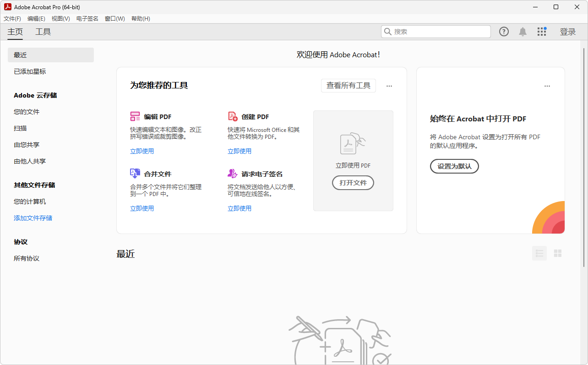Select 已添加星标 in the sidebar
Image resolution: width=588 pixels, height=365 pixels.
coord(30,71)
